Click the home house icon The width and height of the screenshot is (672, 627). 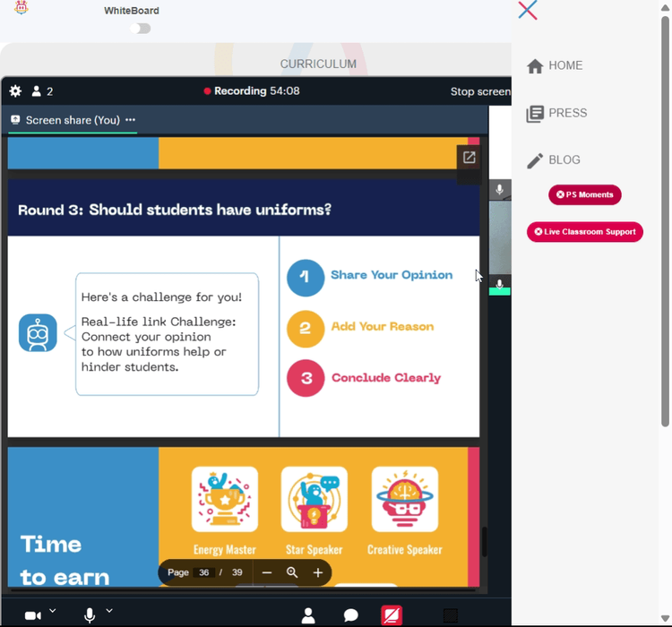tap(535, 66)
